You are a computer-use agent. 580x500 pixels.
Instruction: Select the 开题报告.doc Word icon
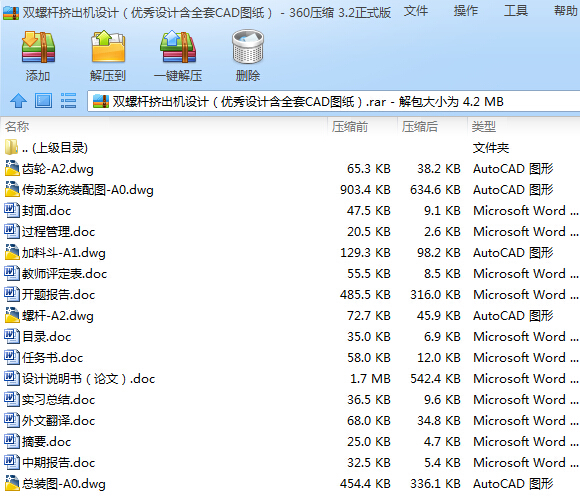pyautogui.click(x=12, y=294)
